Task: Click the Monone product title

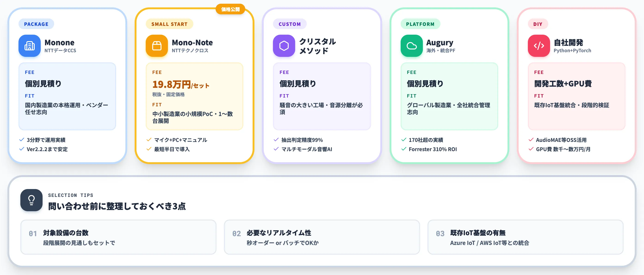Action: (x=59, y=43)
